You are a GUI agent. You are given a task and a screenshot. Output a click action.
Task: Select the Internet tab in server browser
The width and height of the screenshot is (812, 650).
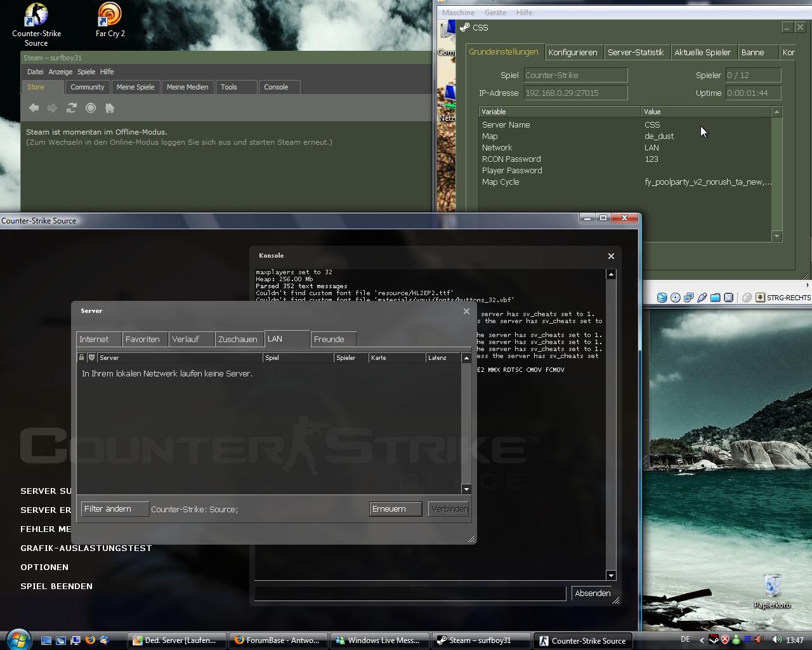(x=98, y=339)
